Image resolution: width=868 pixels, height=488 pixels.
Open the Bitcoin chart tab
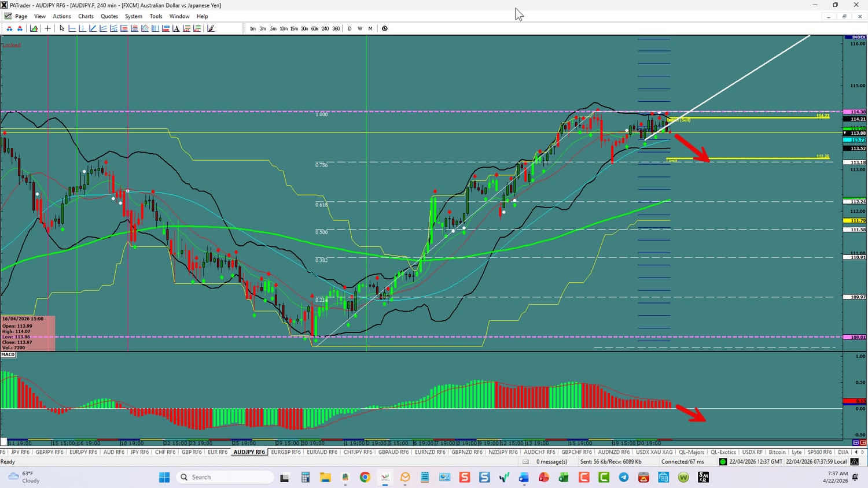click(x=777, y=452)
